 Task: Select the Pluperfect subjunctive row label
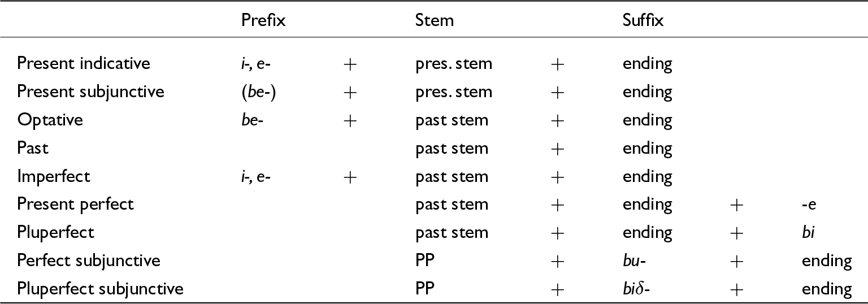point(100,289)
